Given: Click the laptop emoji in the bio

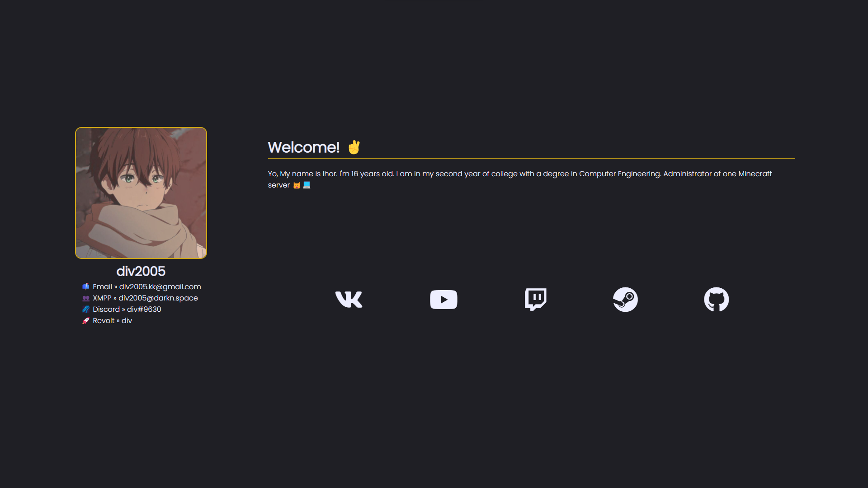Looking at the screenshot, I should coord(307,185).
